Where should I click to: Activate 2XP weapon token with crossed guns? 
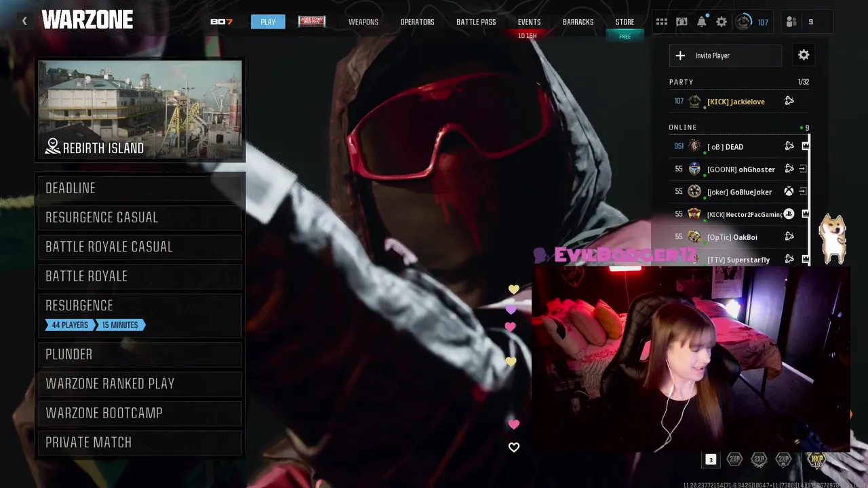pos(759,460)
